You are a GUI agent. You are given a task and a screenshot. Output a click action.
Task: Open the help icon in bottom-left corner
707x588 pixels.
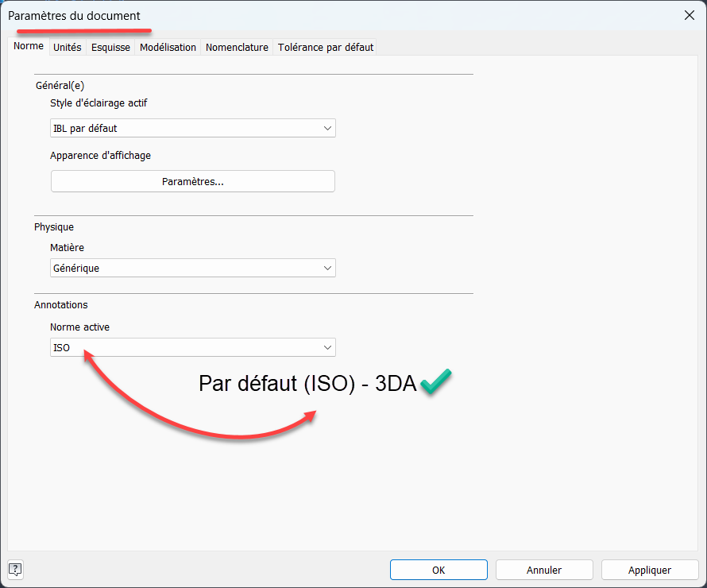tap(16, 569)
